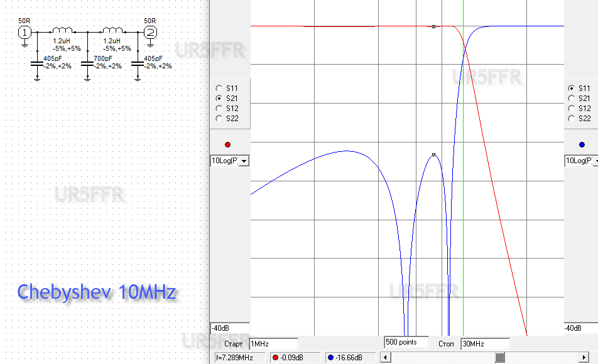Image resolution: width=598 pixels, height=364 pixels.
Task: Select S11 for the left red trace
Action: tap(219, 88)
